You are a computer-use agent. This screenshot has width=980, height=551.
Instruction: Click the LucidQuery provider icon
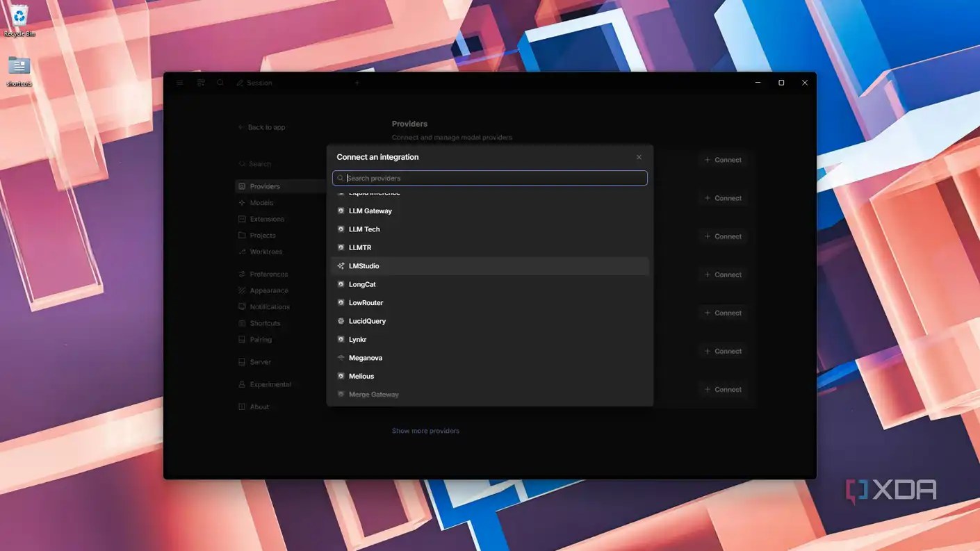tap(341, 321)
